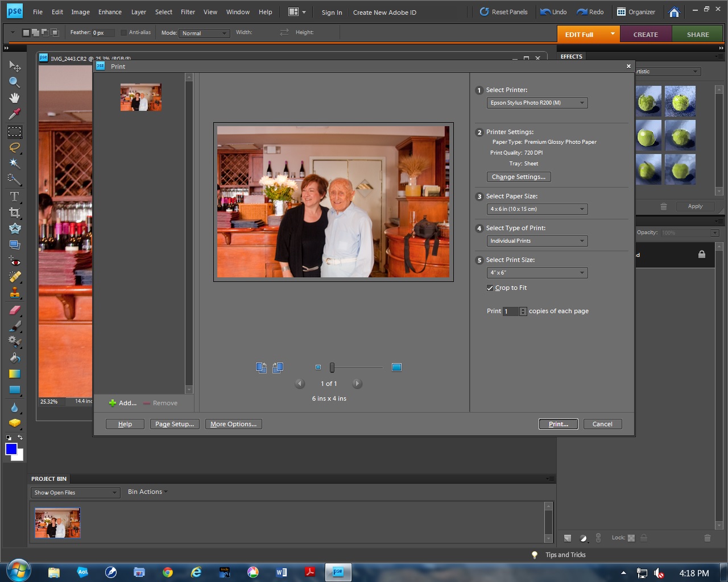728x582 pixels.
Task: Switch to the CREATE tab
Action: (x=646, y=35)
